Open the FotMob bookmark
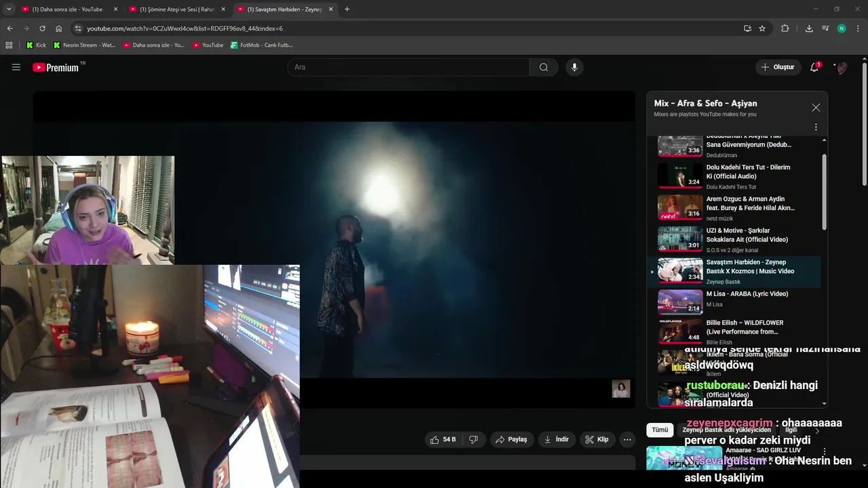The width and height of the screenshot is (868, 488). [262, 45]
